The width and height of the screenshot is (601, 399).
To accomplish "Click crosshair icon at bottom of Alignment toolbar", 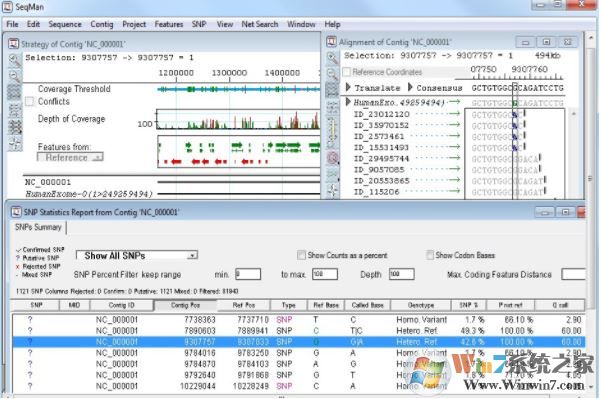I will click(x=332, y=190).
